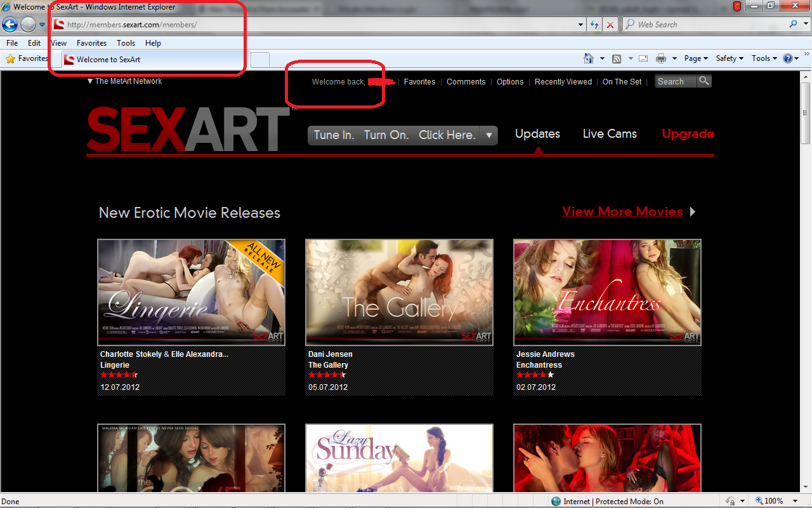Open the File menu
812x508 pixels.
(x=12, y=43)
